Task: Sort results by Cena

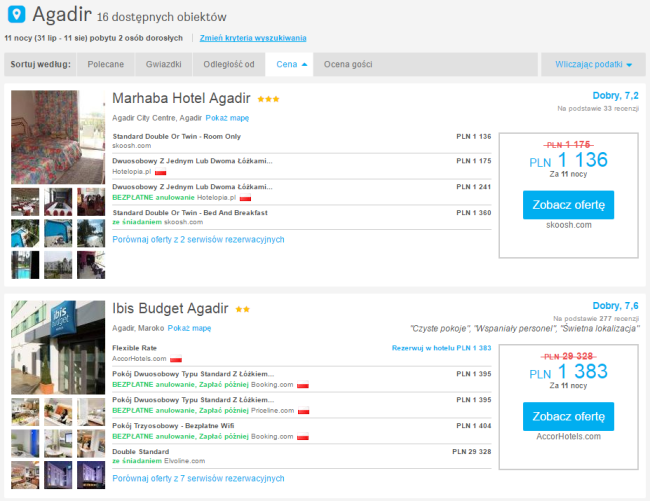Action: 291,64
